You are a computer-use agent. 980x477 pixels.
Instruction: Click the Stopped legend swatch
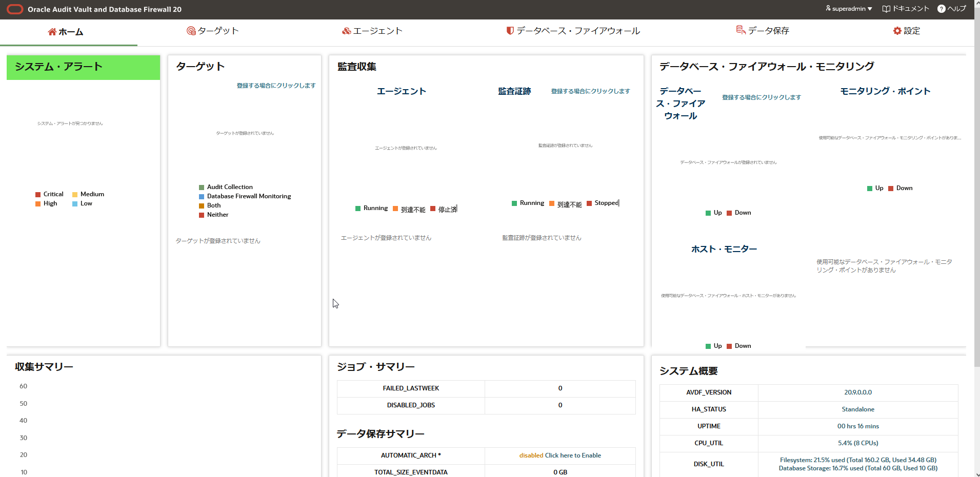pos(589,203)
